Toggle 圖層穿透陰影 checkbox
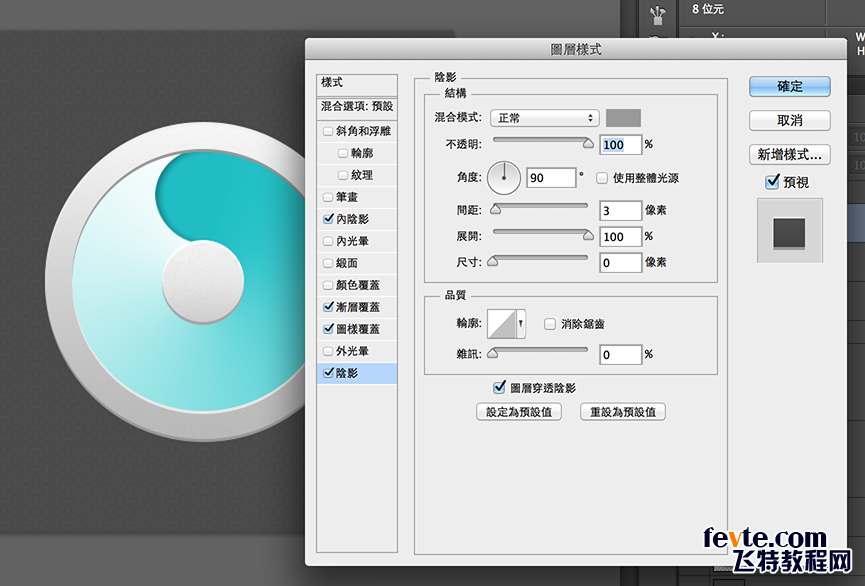The height and width of the screenshot is (586, 865). [x=499, y=388]
